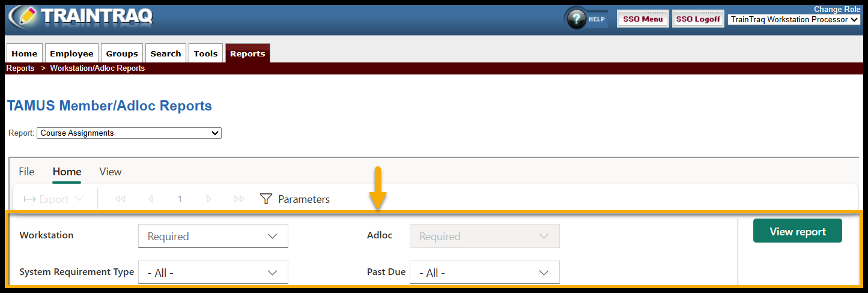Go to next report page
868x293 pixels.
click(208, 199)
